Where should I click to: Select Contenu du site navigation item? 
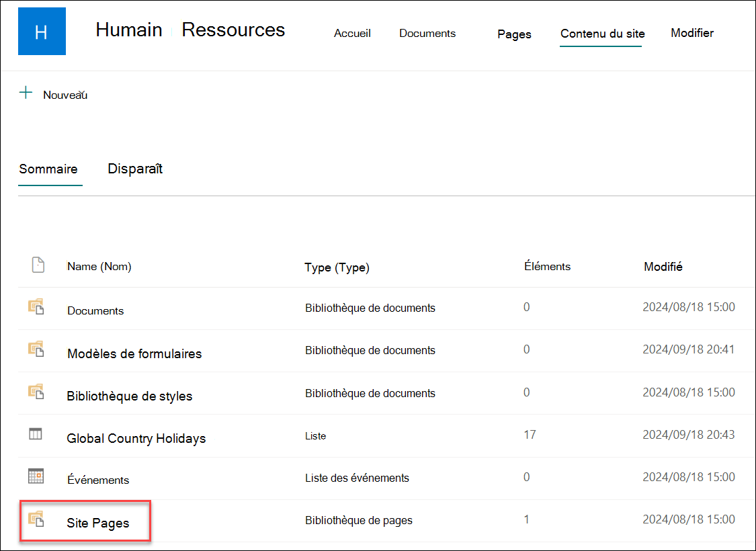click(602, 34)
